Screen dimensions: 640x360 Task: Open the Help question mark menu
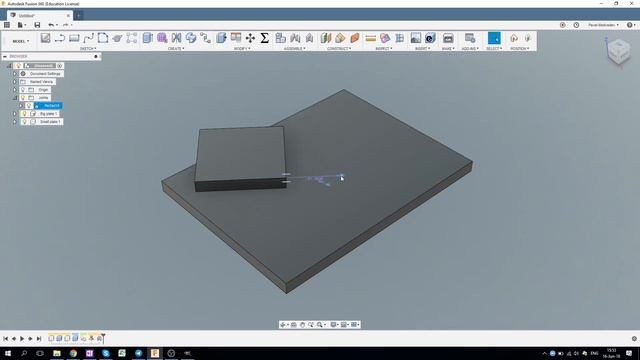(x=631, y=25)
